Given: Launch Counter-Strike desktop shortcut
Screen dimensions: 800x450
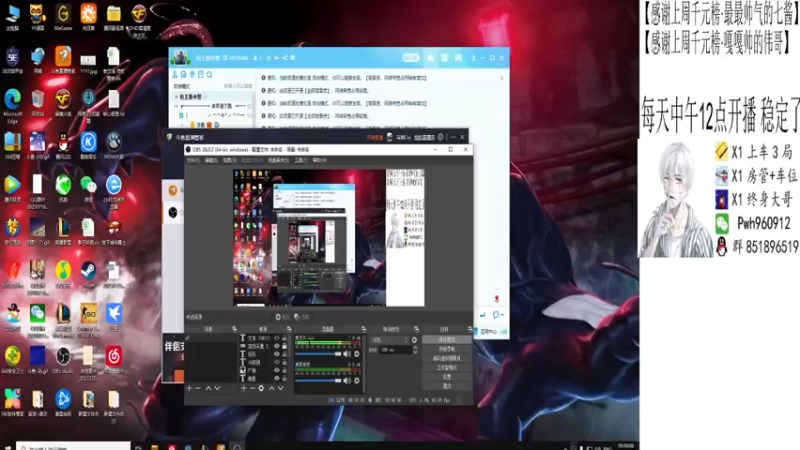Looking at the screenshot, I should coord(88,316).
